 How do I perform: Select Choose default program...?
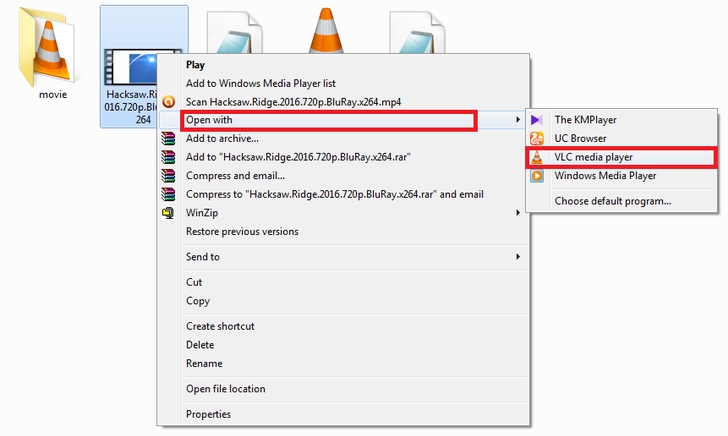click(613, 201)
